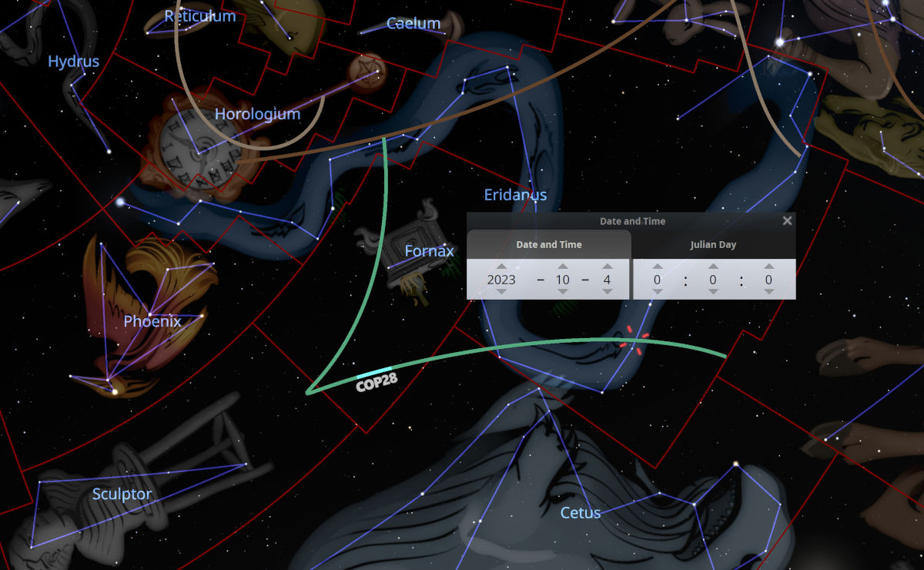
Task: Click the Date and Time dialog title bar
Action: pos(631,221)
